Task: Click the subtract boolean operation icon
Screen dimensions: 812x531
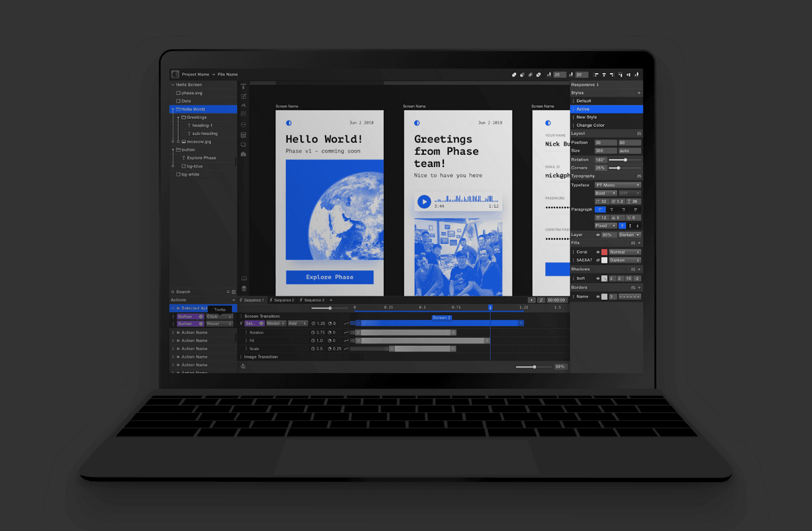Action: [522, 74]
